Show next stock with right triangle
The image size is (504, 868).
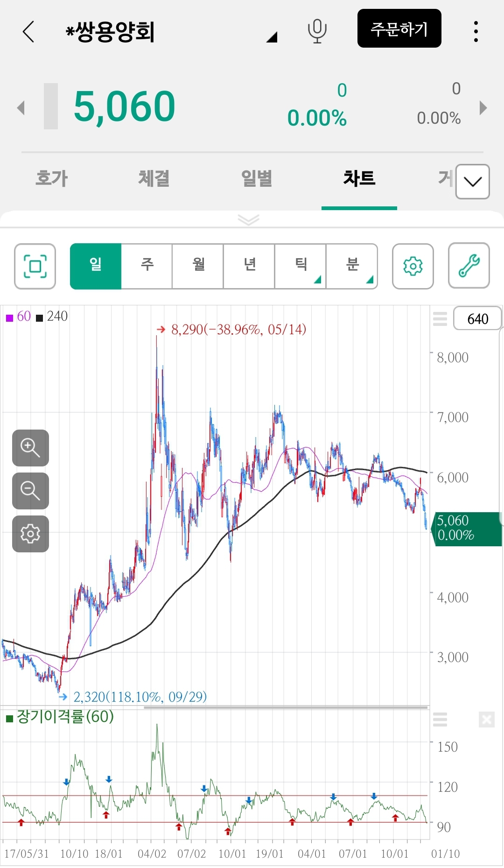click(483, 108)
